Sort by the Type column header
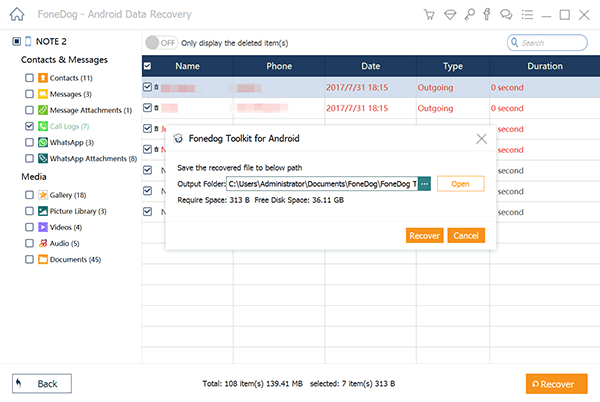The height and width of the screenshot is (402, 600). tap(453, 66)
